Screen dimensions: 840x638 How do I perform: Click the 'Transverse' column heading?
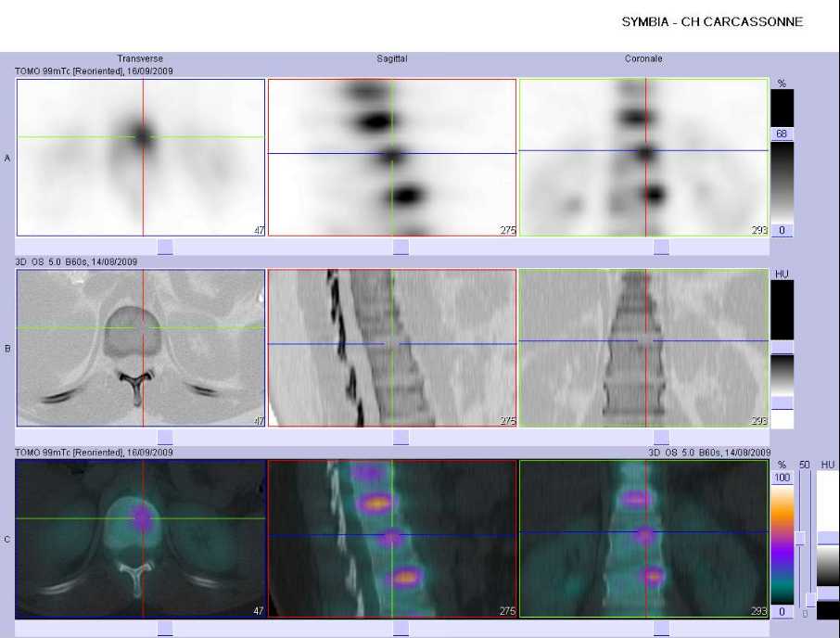(x=140, y=58)
